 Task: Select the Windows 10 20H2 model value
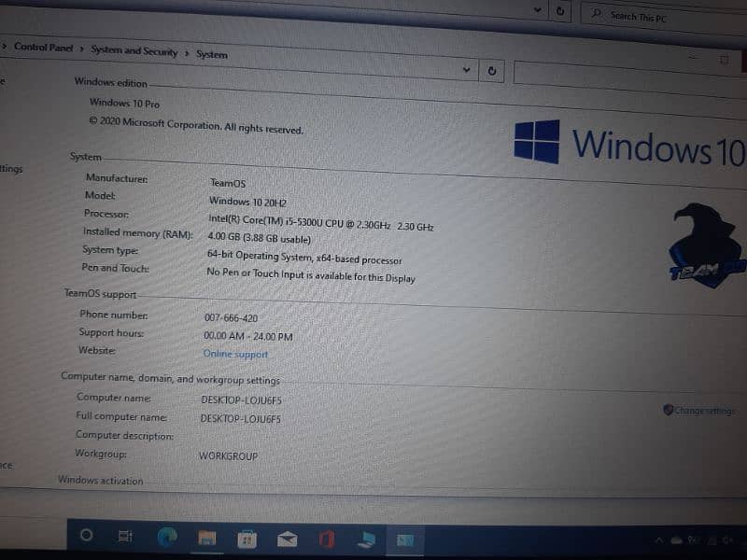pyautogui.click(x=247, y=202)
